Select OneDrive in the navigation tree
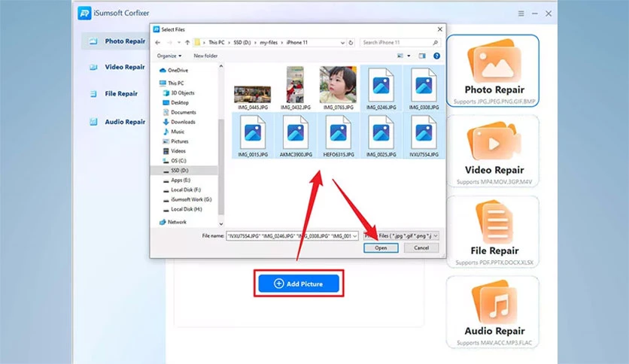This screenshot has height=364, width=629. (x=174, y=70)
